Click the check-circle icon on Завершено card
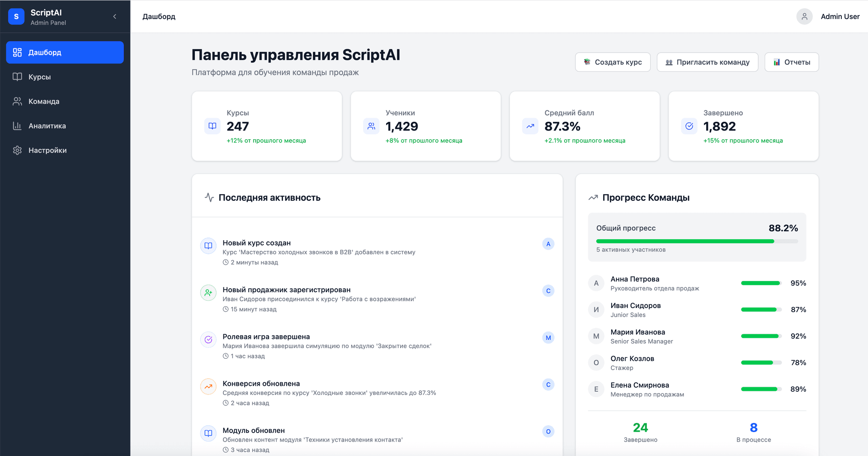Image resolution: width=868 pixels, height=456 pixels. (689, 126)
